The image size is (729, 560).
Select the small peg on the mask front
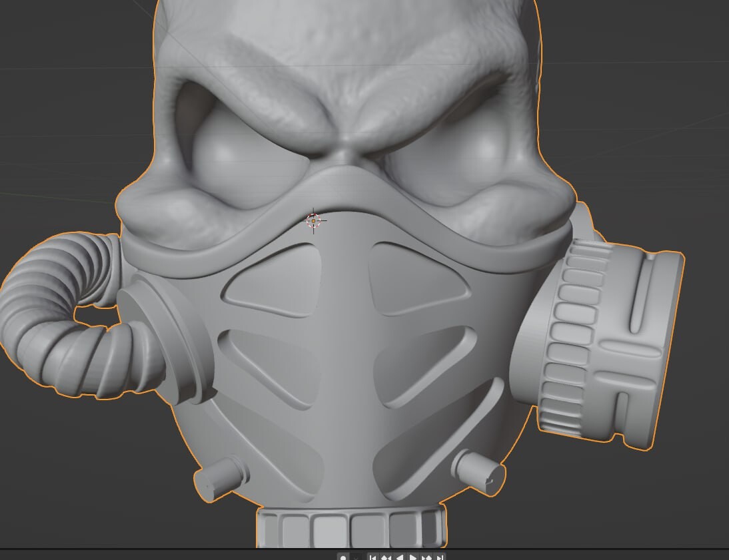[x=220, y=476]
